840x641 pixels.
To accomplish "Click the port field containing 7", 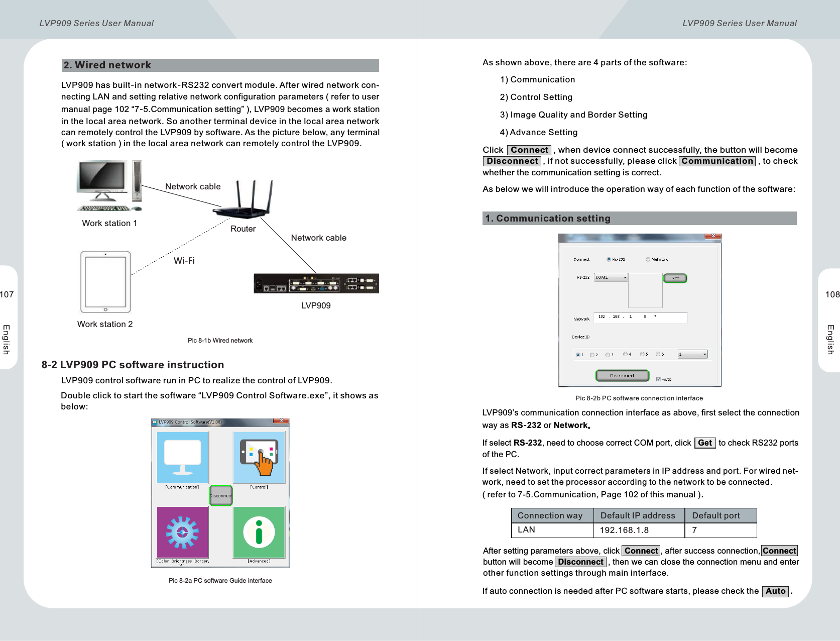I will click(670, 317).
